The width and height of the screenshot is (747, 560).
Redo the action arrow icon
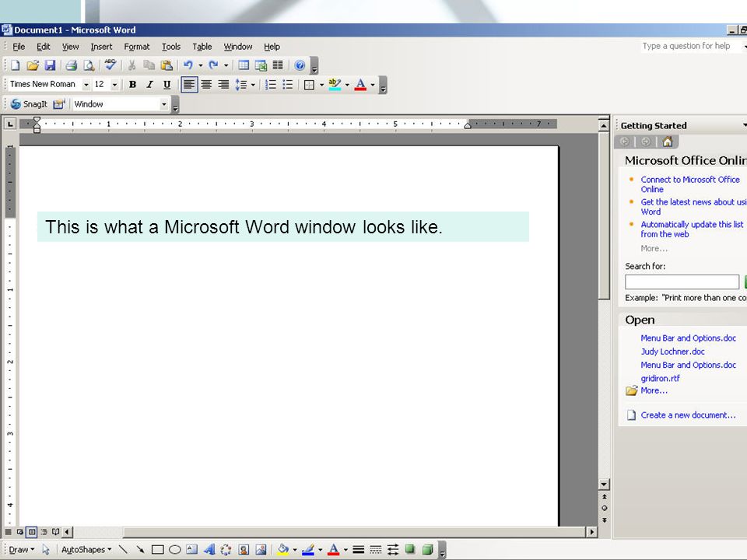coord(213,65)
